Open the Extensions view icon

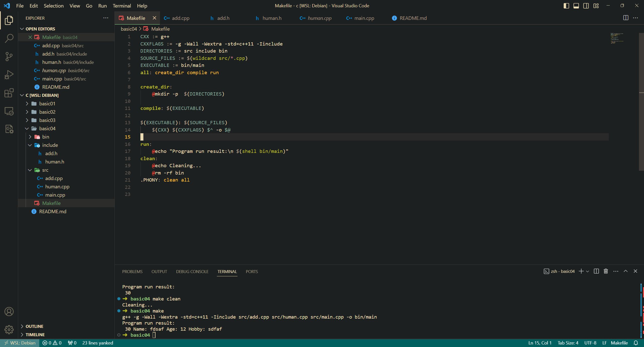[9, 93]
